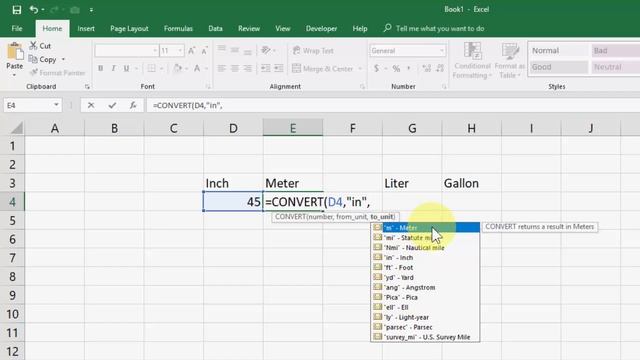
Task: Select Top Align icon
Action: (221, 50)
